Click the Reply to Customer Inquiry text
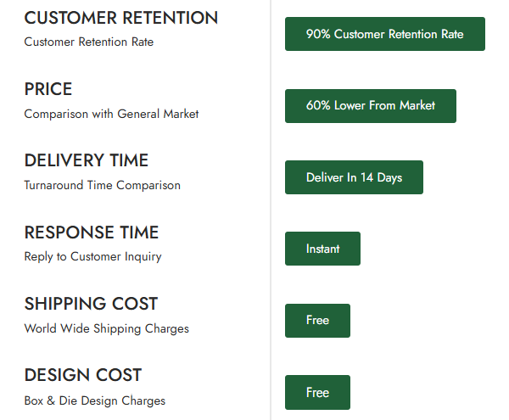Image resolution: width=509 pixels, height=420 pixels. [92, 256]
